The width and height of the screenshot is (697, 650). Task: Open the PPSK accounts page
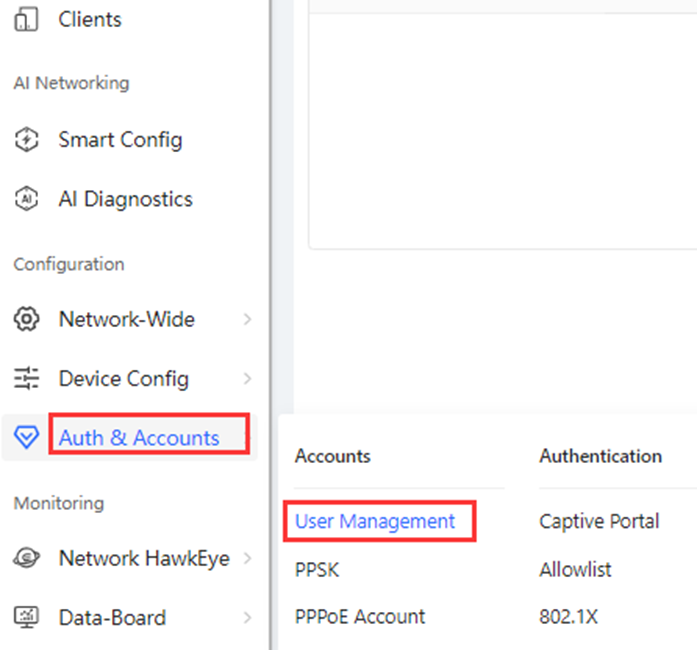317,570
